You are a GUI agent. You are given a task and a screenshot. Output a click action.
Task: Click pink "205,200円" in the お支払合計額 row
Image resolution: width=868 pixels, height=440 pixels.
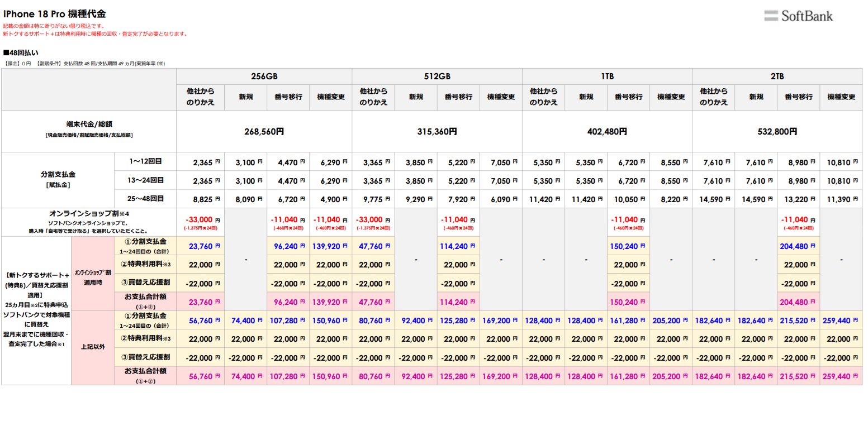pos(671,376)
